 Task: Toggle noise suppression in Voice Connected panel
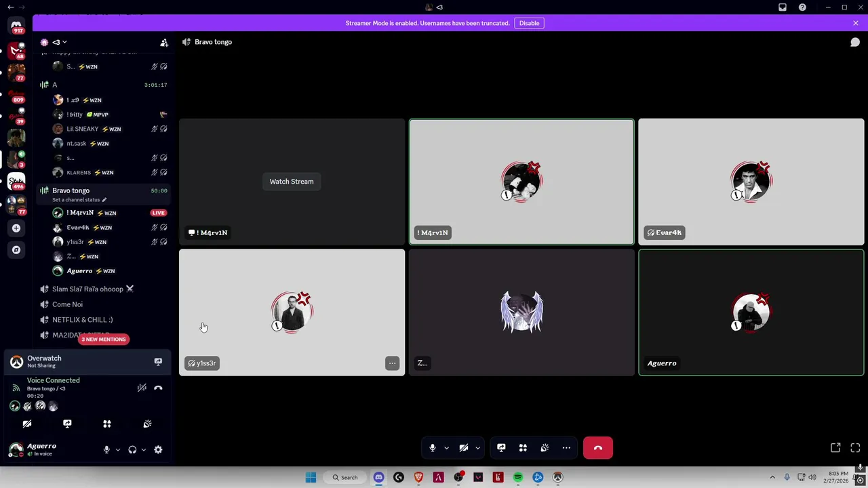pos(142,388)
